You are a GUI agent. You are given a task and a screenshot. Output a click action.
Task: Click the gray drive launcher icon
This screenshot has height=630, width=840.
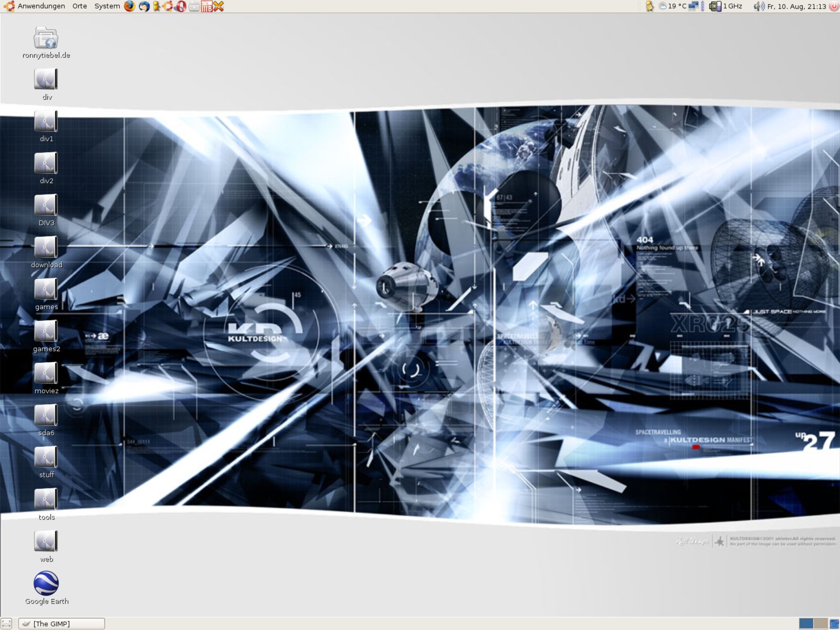pyautogui.click(x=194, y=6)
